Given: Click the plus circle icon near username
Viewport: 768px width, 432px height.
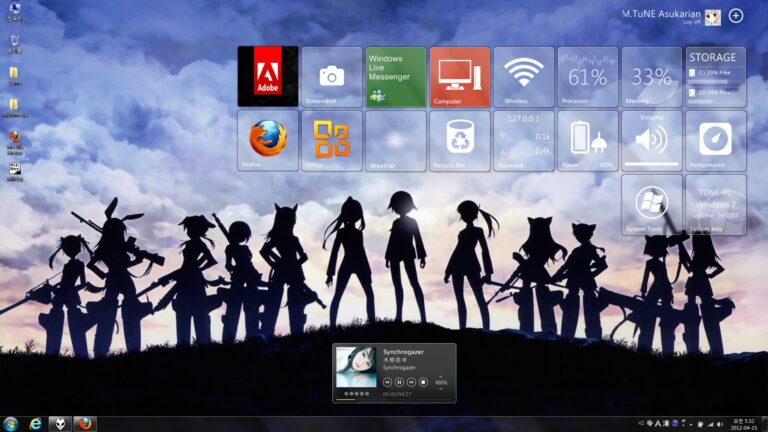Looking at the screenshot, I should click(736, 16).
